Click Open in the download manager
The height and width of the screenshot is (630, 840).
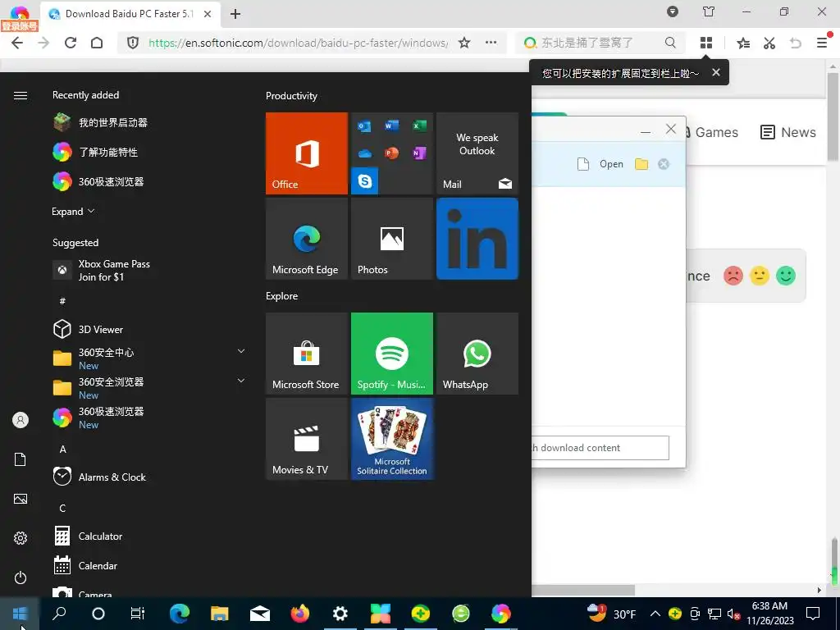pyautogui.click(x=611, y=164)
